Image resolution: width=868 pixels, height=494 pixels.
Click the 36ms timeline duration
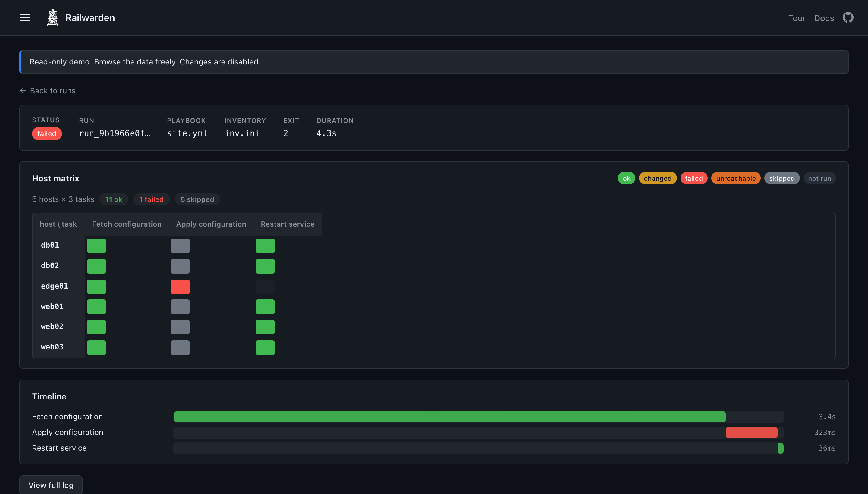point(827,448)
